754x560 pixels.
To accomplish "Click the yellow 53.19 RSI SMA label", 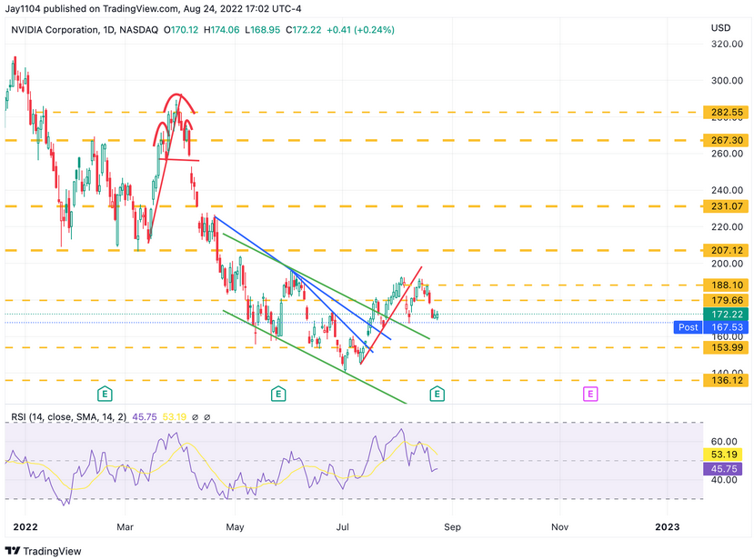I will [x=723, y=455].
